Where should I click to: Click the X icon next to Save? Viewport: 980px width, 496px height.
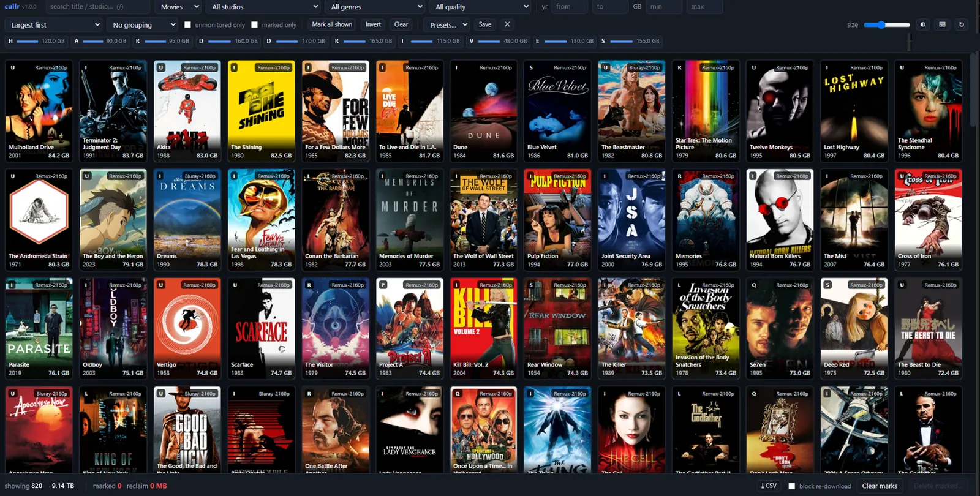[x=507, y=24]
